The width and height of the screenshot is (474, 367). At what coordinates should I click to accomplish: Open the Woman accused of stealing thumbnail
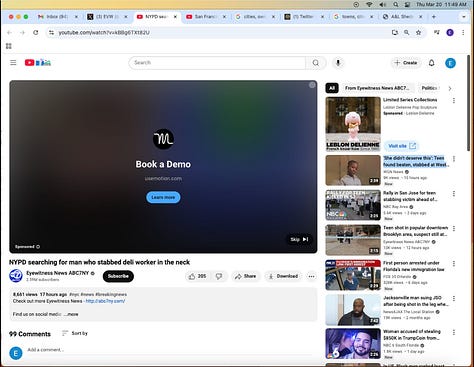tap(353, 344)
